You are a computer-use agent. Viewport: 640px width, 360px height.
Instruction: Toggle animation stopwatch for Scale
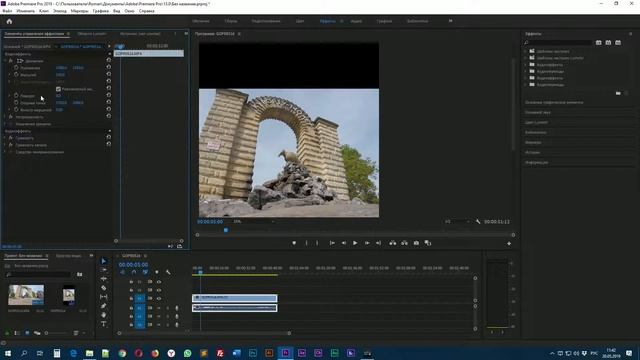(16, 75)
